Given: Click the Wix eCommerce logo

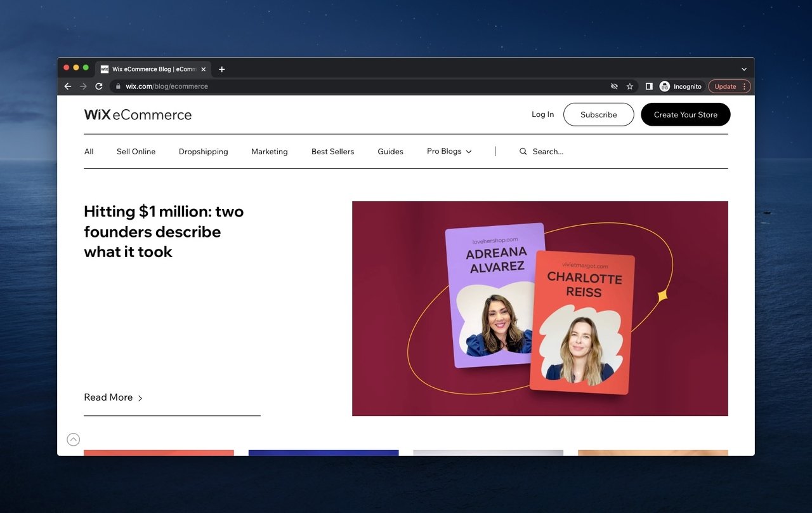Looking at the screenshot, I should [x=138, y=115].
